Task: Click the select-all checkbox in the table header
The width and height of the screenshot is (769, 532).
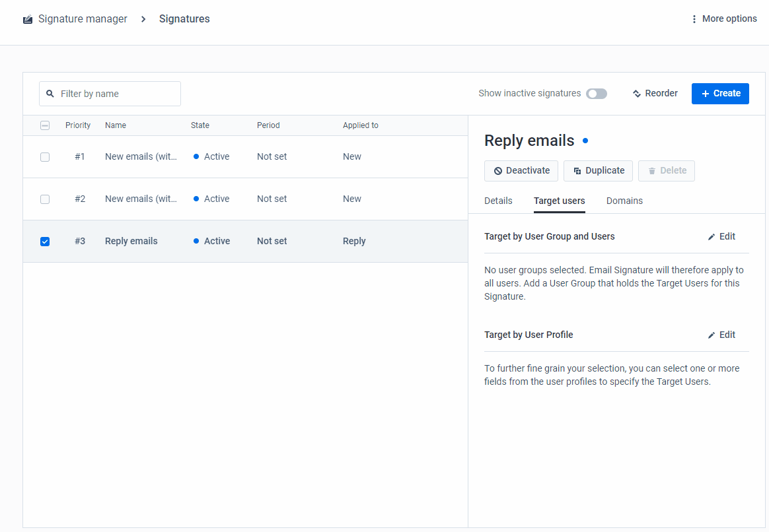Action: [45, 125]
